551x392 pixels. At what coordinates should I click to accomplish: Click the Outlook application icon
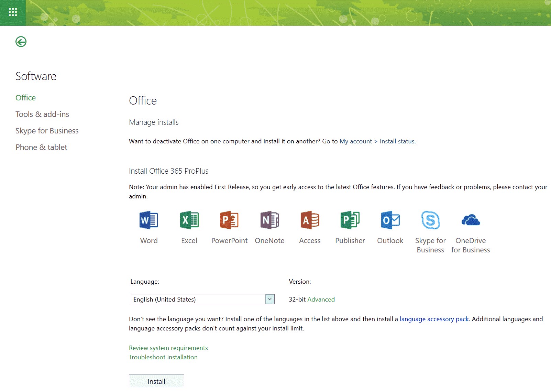pyautogui.click(x=390, y=220)
